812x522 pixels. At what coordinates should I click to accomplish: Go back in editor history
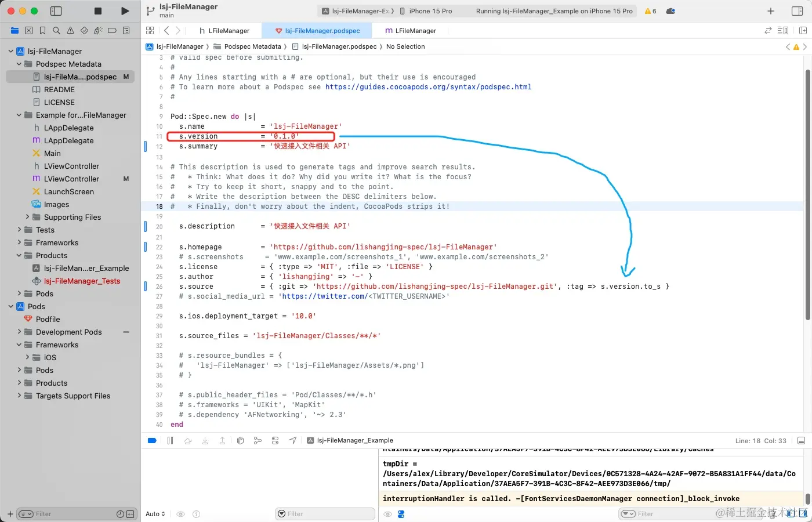pos(166,31)
